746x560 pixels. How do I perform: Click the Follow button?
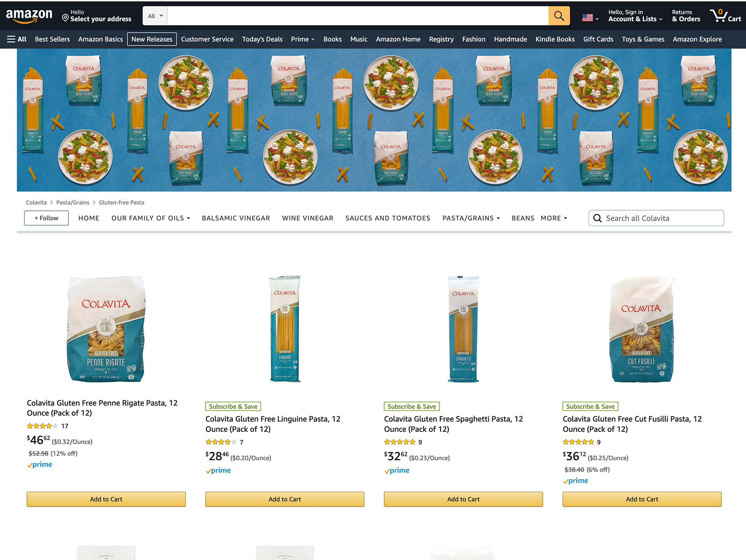46,218
